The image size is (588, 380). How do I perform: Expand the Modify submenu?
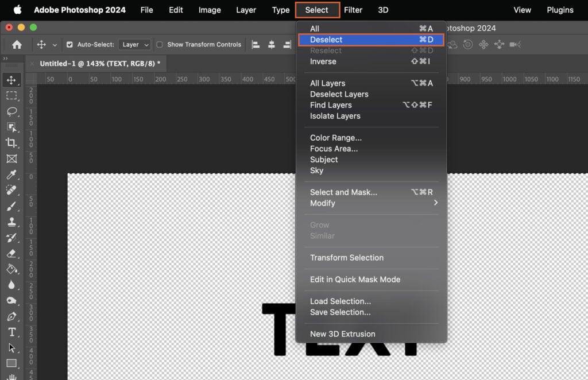[x=322, y=203]
